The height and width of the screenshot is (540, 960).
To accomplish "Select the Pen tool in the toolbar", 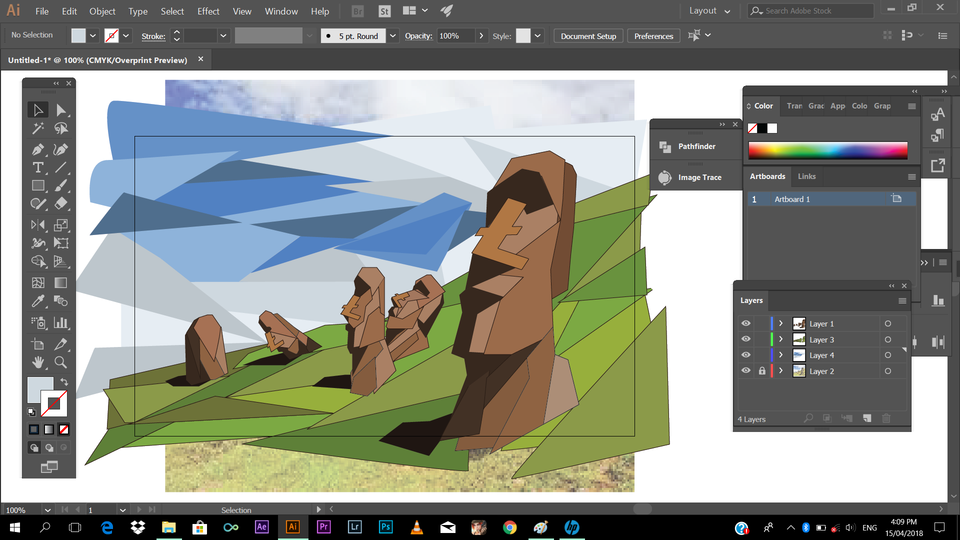I will [x=38, y=148].
